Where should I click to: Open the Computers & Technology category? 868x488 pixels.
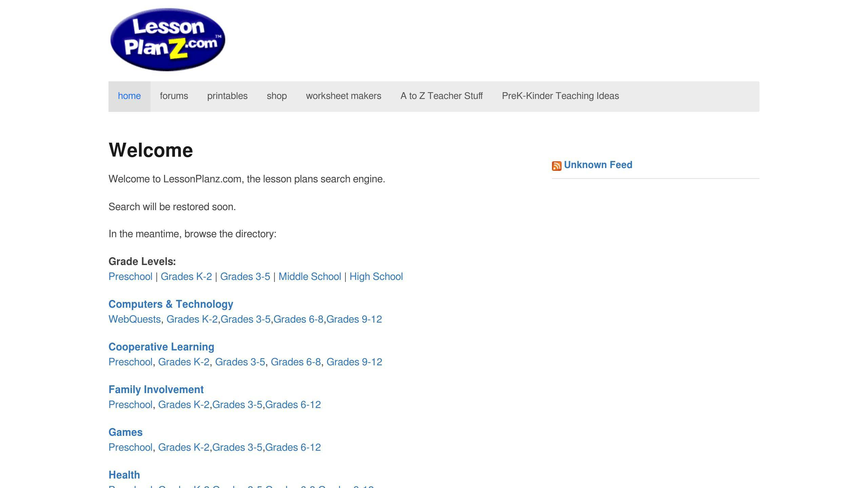171,304
